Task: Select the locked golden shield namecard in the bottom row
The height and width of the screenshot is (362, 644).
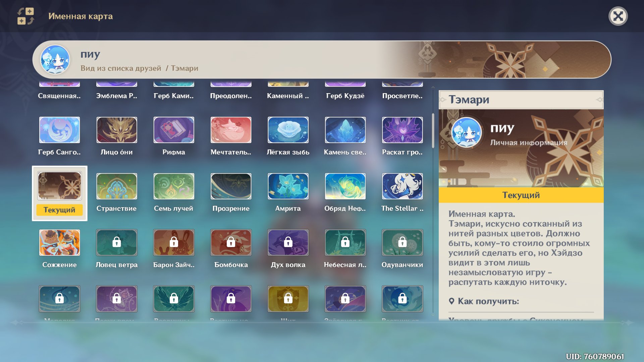Action: coord(288,299)
